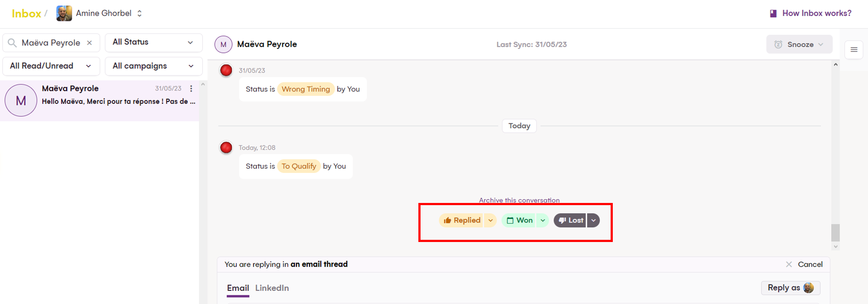The height and width of the screenshot is (304, 868).
Task: Select the Email reply tab
Action: [238, 288]
